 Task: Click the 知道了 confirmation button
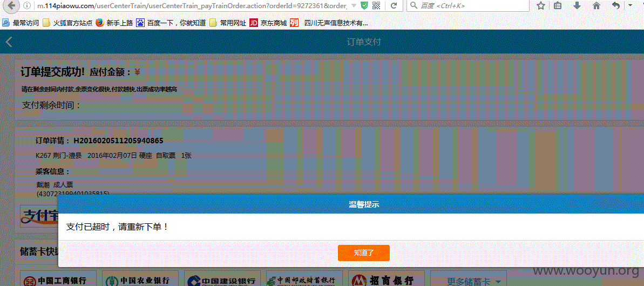pyautogui.click(x=363, y=252)
